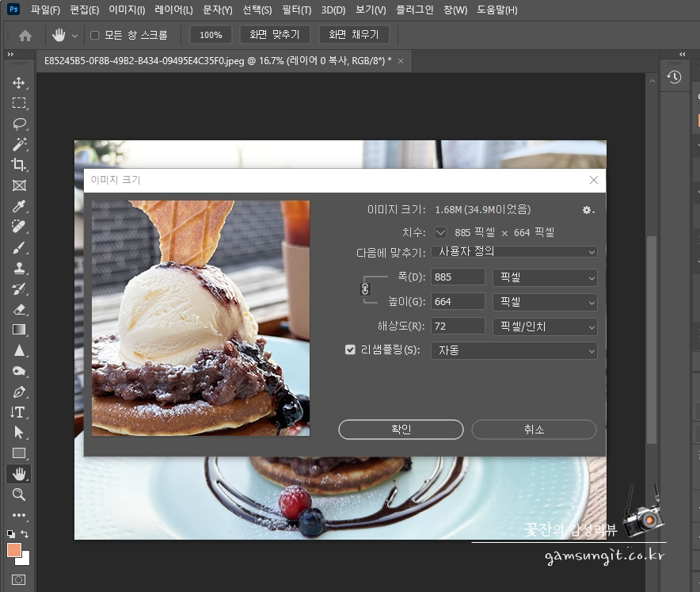This screenshot has height=592, width=700.
Task: Click the 취소 button
Action: 534,430
